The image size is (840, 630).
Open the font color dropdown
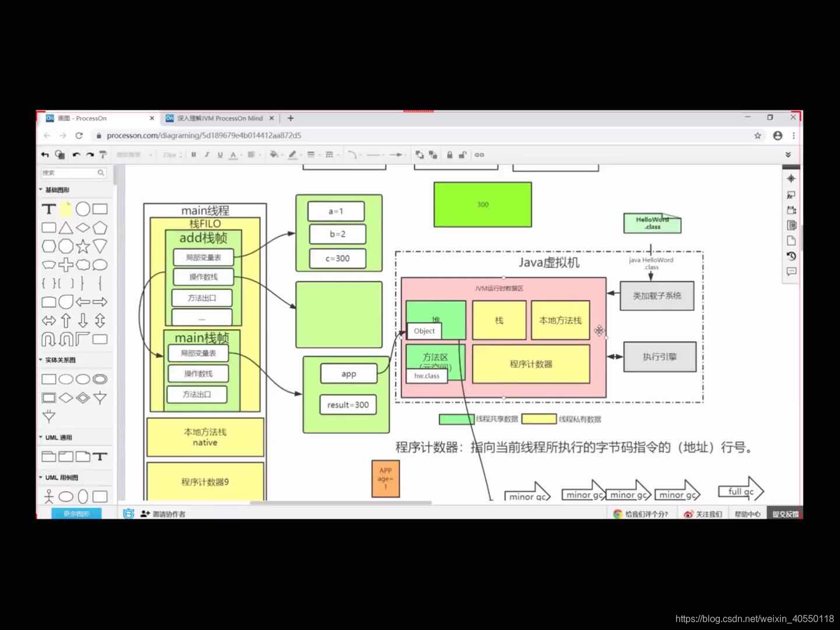(235, 155)
